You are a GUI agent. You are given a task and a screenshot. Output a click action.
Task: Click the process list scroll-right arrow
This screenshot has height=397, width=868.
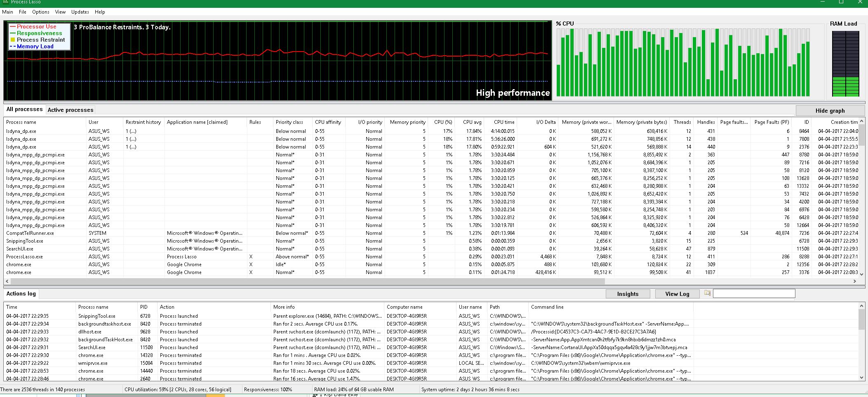(x=854, y=281)
